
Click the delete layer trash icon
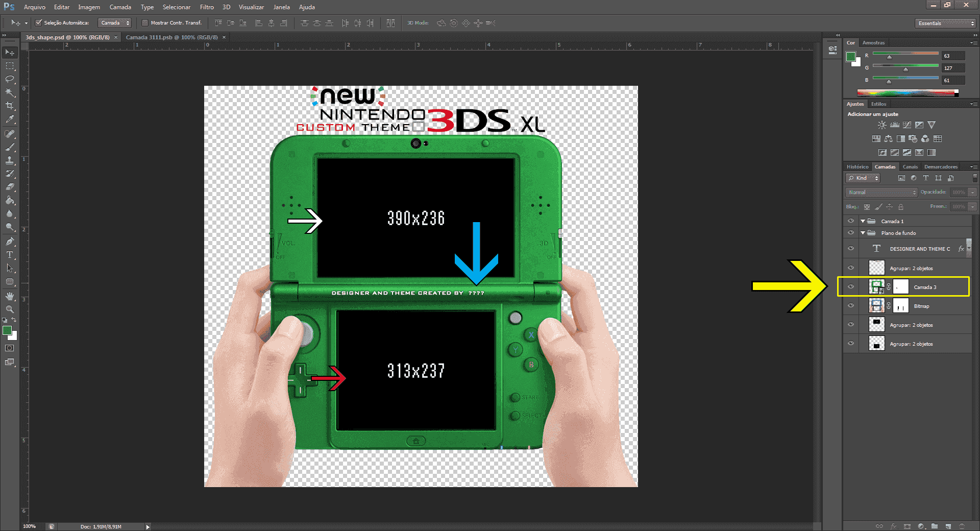(x=962, y=526)
